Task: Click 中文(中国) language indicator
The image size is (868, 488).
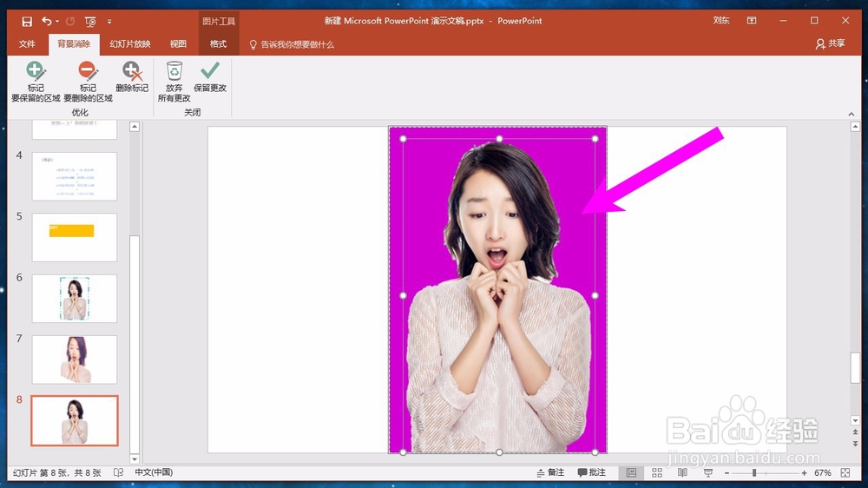Action: 154,472
